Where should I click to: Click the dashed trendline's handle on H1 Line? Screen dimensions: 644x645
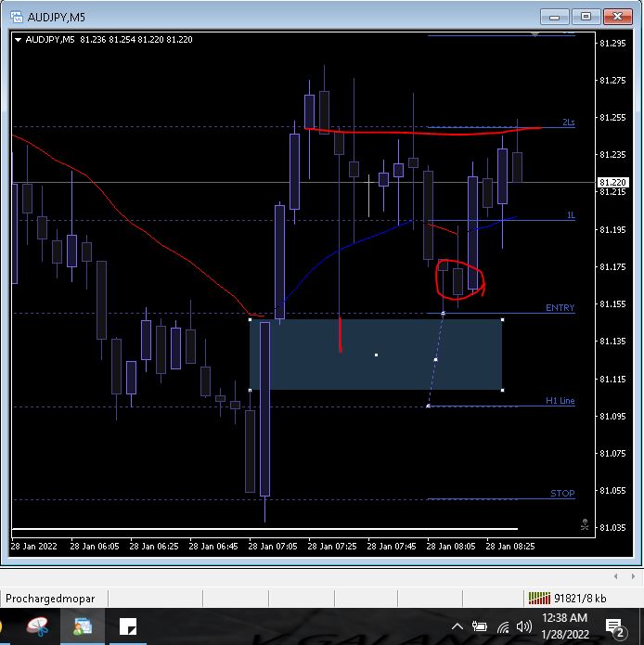point(428,406)
